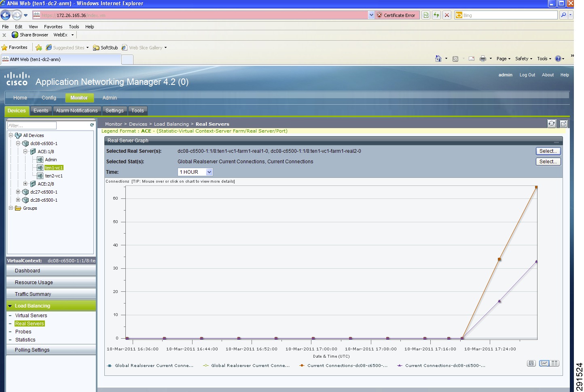
Task: Click the Log Out link
Action: coord(527,75)
